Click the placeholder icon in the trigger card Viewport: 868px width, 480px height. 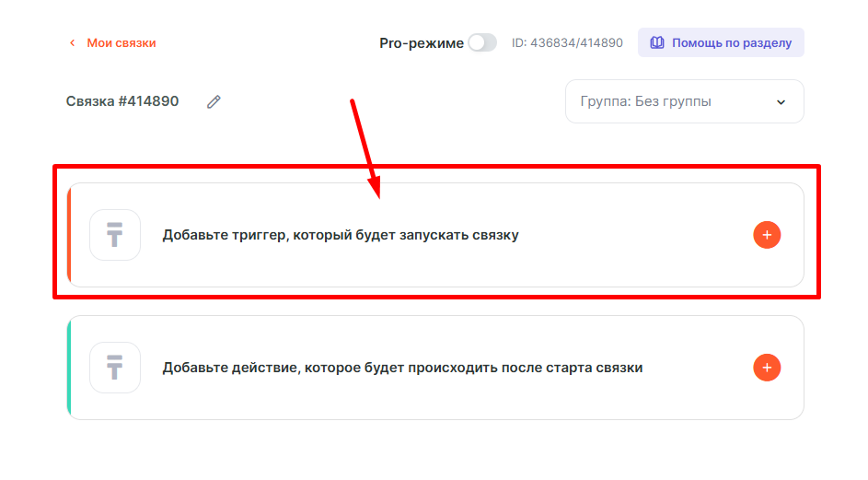click(115, 235)
